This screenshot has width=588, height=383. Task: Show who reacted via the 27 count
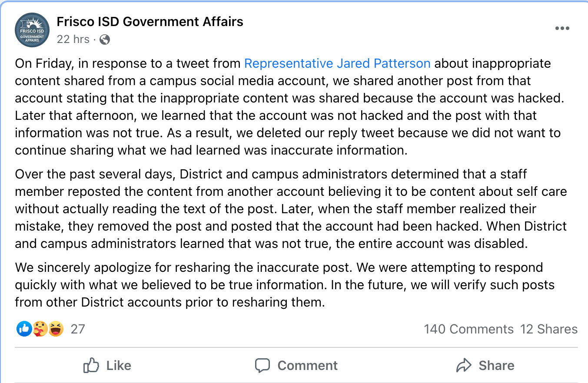(x=78, y=329)
